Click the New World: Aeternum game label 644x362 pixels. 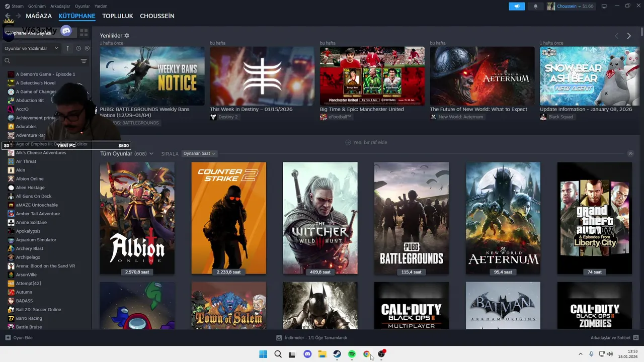(x=456, y=117)
